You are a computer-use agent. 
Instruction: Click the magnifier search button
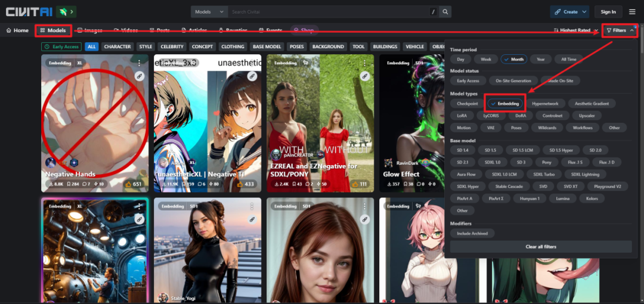(x=445, y=11)
